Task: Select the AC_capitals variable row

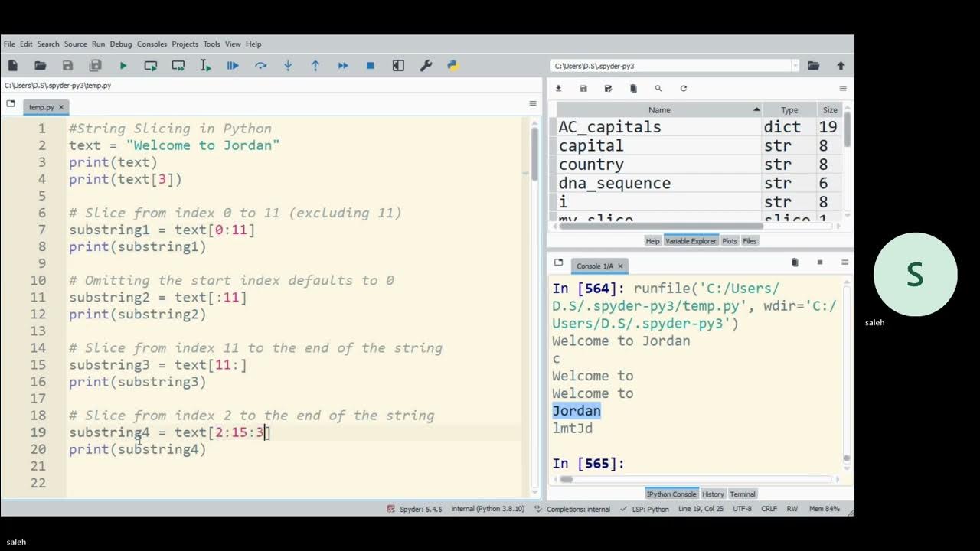Action: pyautogui.click(x=699, y=127)
